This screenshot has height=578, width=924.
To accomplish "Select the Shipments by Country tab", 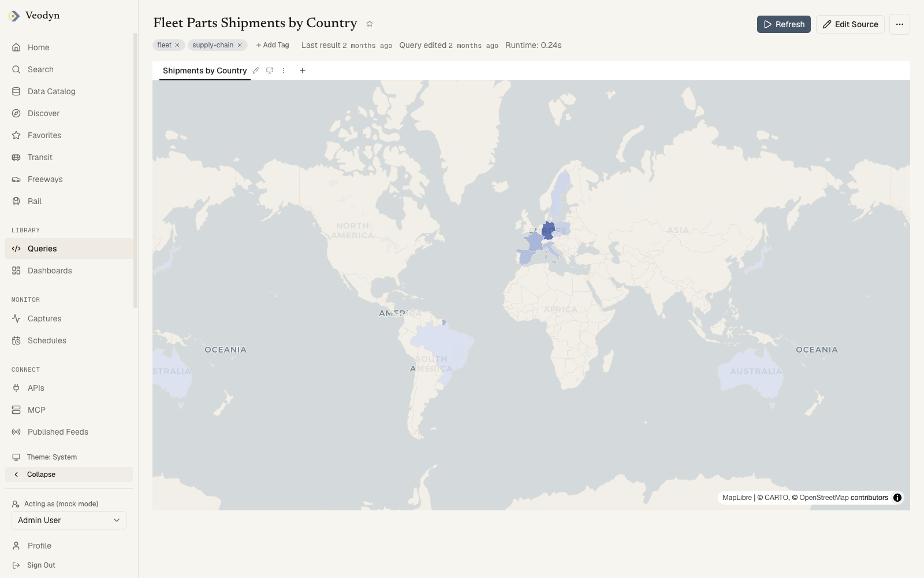I will 205,71.
